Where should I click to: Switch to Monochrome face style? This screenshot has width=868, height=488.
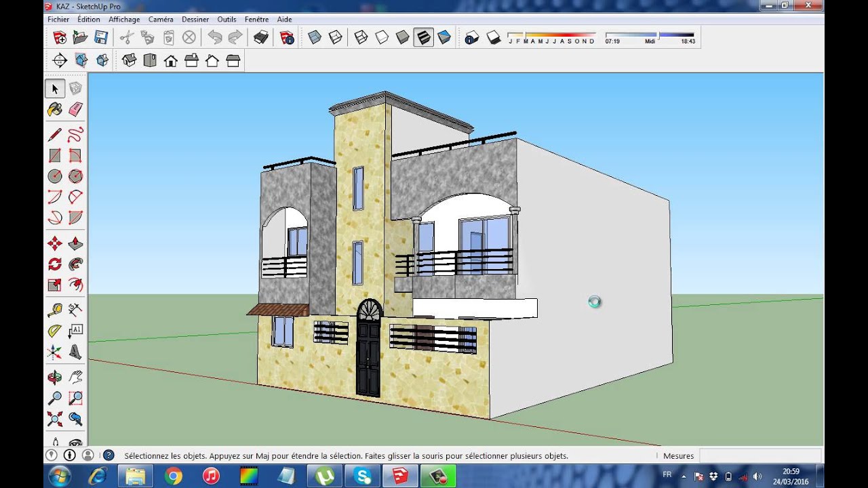[444, 38]
